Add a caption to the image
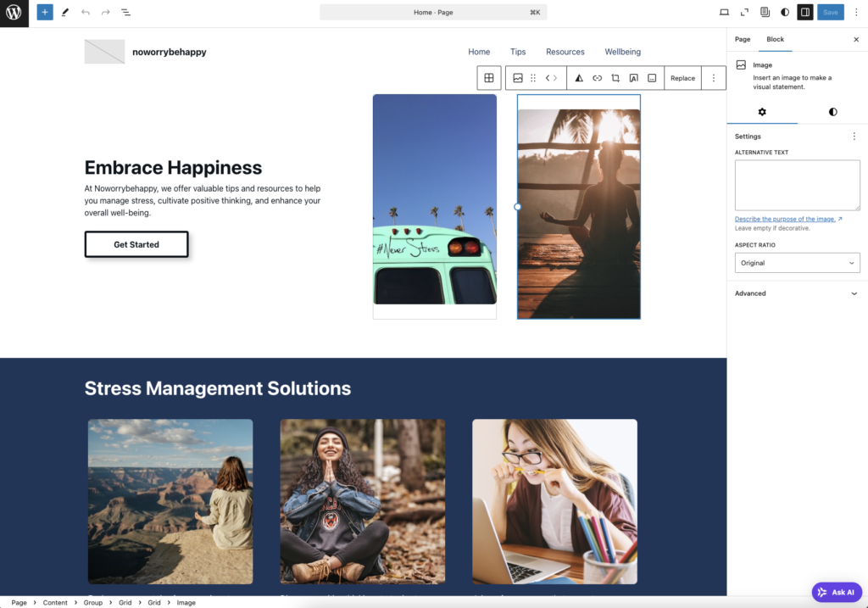Image resolution: width=868 pixels, height=608 pixels. tap(652, 78)
